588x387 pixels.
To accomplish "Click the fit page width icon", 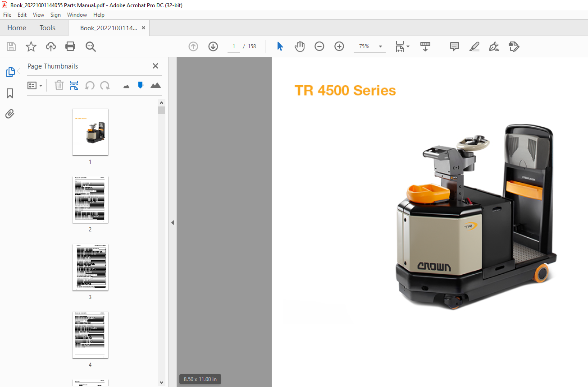I will (x=400, y=46).
